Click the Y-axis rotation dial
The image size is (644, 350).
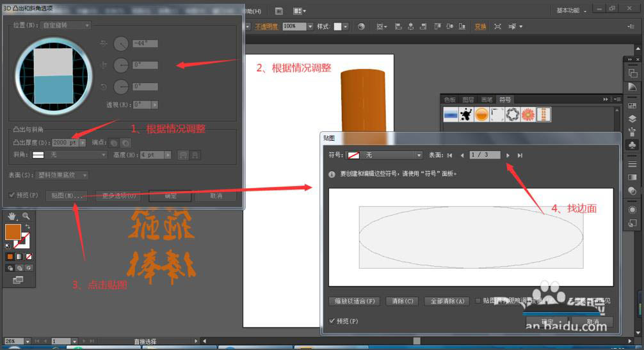121,65
